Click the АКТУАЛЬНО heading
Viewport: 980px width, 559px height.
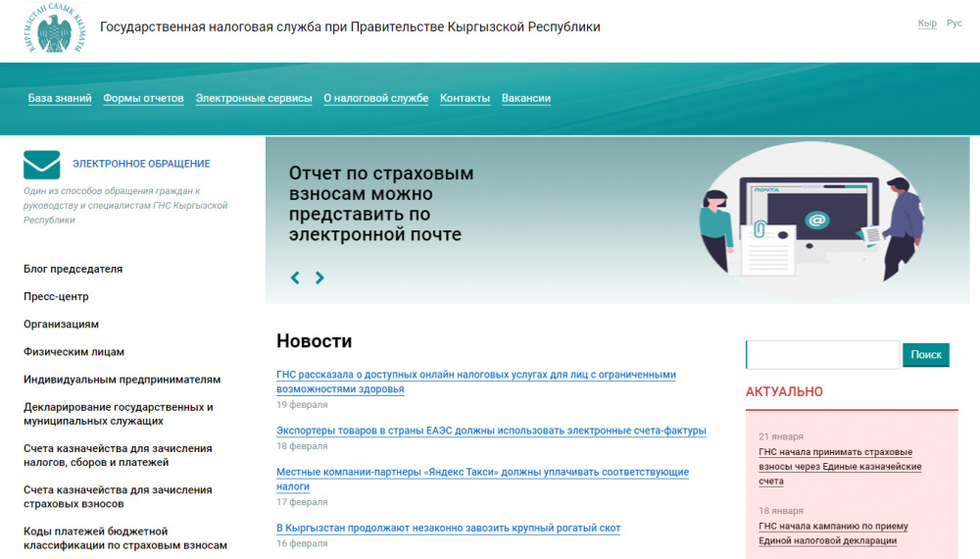tap(784, 391)
